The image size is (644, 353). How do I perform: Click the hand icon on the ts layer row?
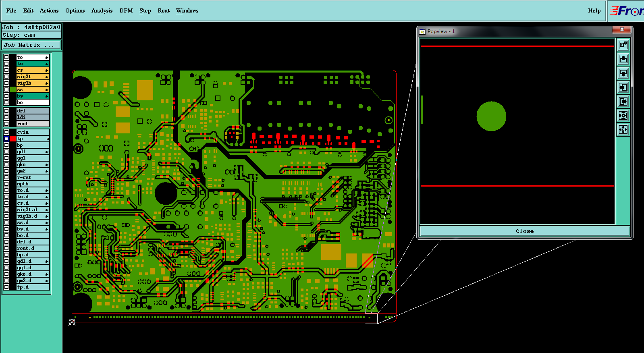pos(47,64)
